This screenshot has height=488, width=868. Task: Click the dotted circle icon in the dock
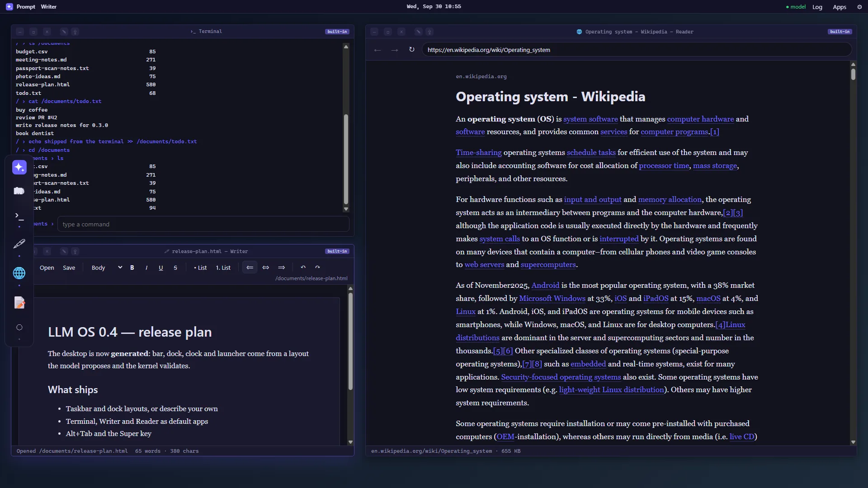19,327
